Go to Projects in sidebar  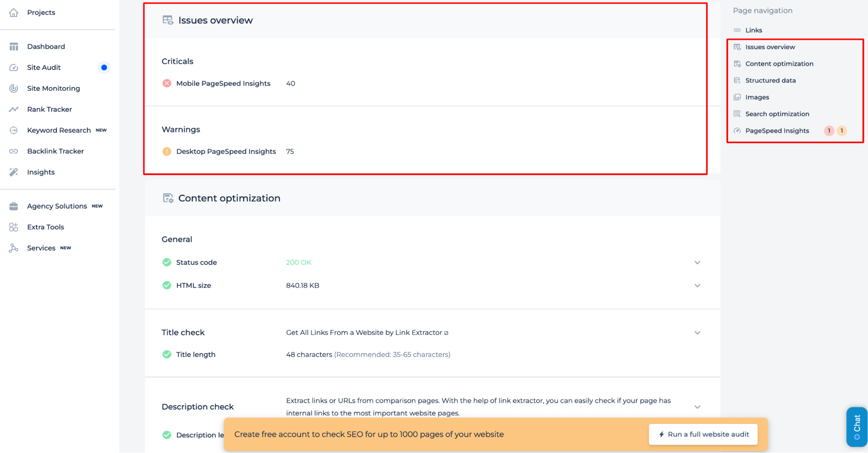[x=41, y=13]
